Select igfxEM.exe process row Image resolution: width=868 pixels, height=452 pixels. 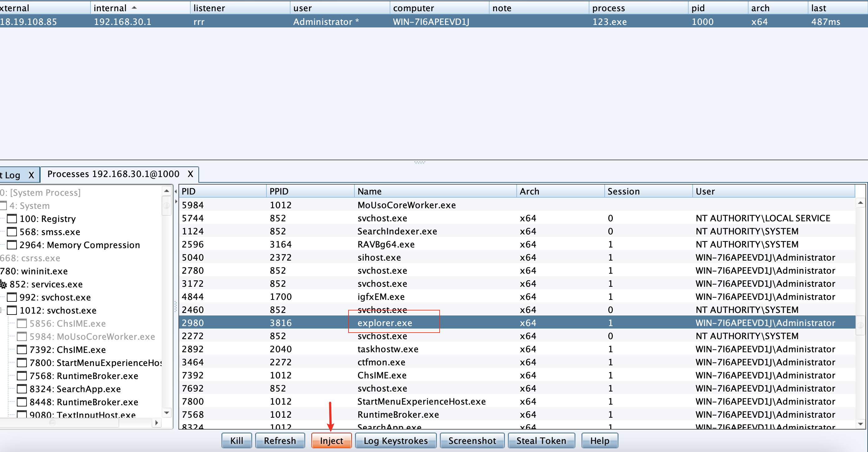pos(517,296)
